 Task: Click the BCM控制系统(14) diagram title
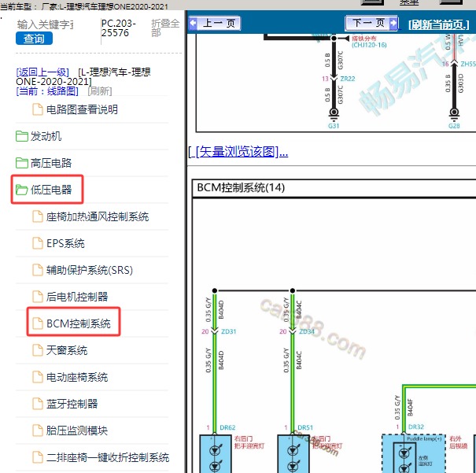point(241,187)
